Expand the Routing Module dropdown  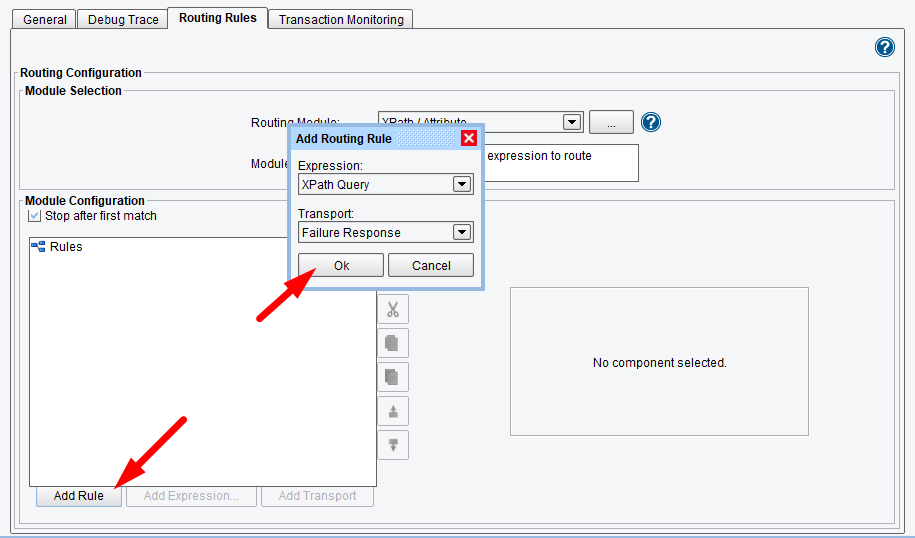point(572,122)
